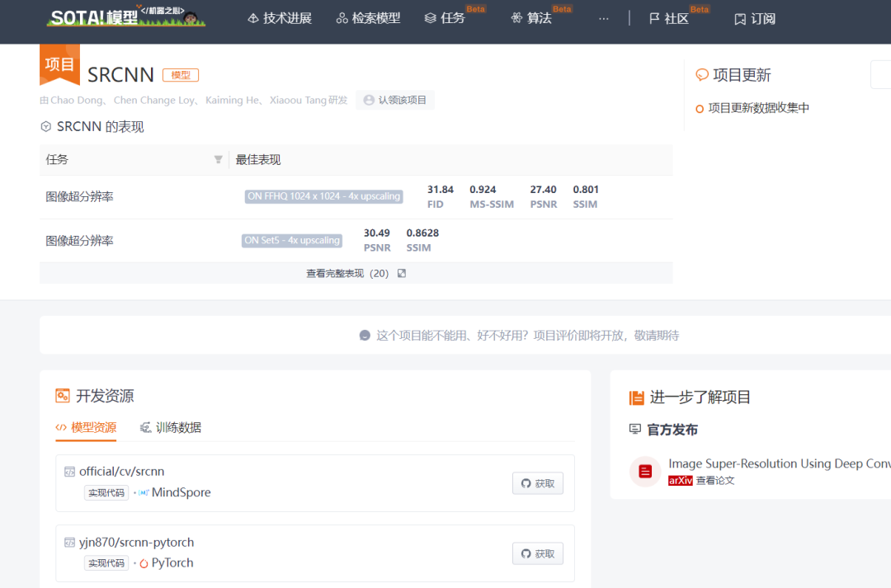
Task: Expand the ... overflow menu in navbar
Action: (x=603, y=18)
